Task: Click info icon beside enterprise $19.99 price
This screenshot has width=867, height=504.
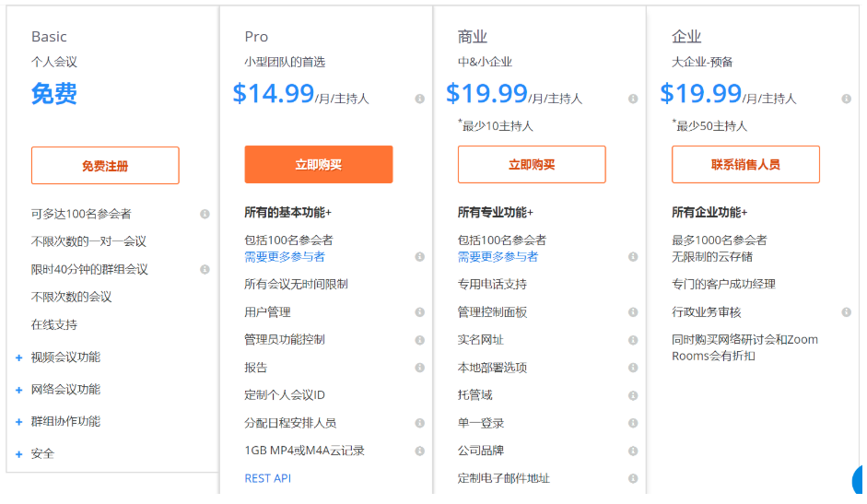Action: tap(847, 99)
